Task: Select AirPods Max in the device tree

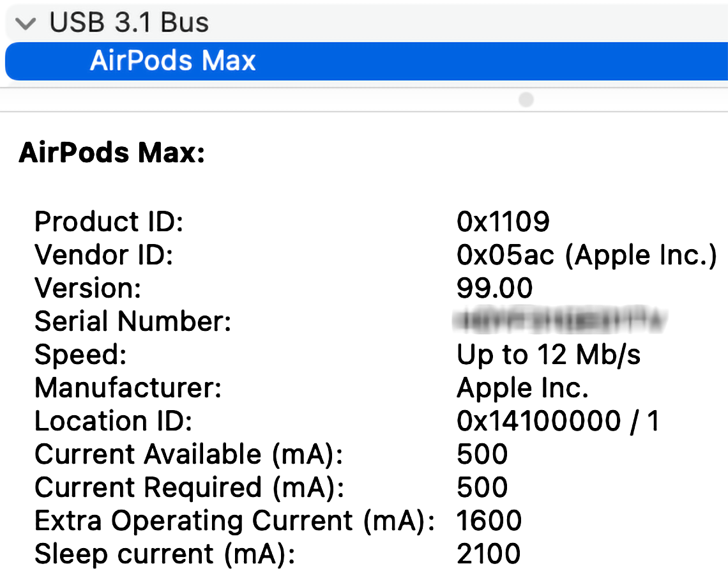Action: pyautogui.click(x=173, y=61)
